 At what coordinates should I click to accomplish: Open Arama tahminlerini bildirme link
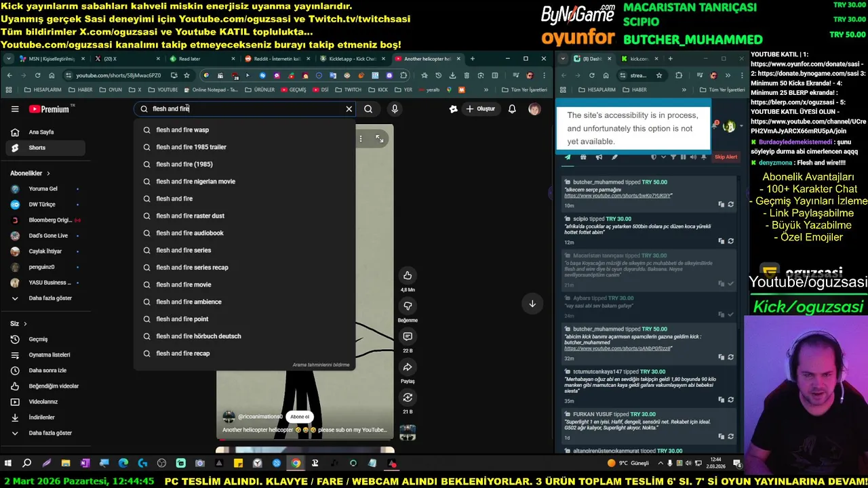(x=321, y=365)
